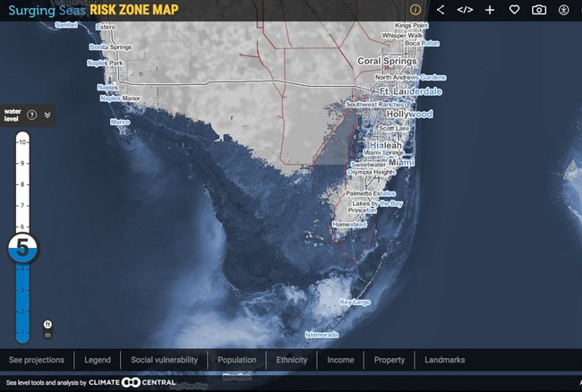The height and width of the screenshot is (392, 582).
Task: Click the Naples Park map label
Action: [106, 63]
